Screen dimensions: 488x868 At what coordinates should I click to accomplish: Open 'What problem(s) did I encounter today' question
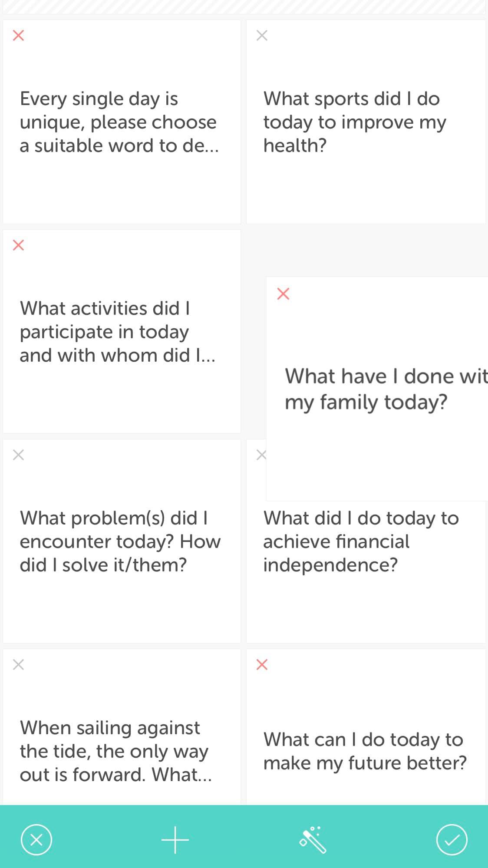pyautogui.click(x=120, y=541)
